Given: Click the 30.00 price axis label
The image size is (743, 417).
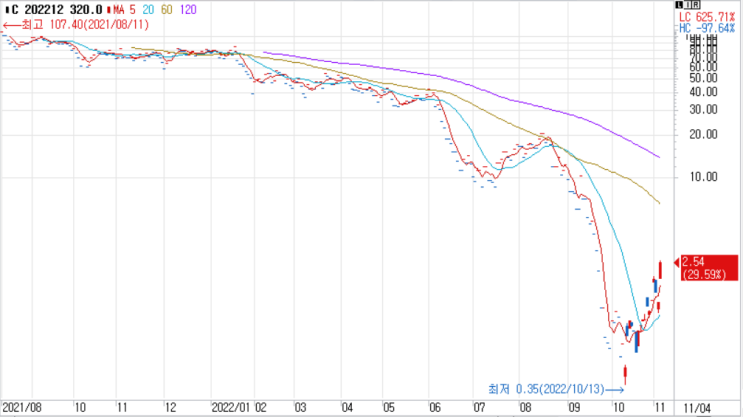Looking at the screenshot, I should tap(703, 109).
